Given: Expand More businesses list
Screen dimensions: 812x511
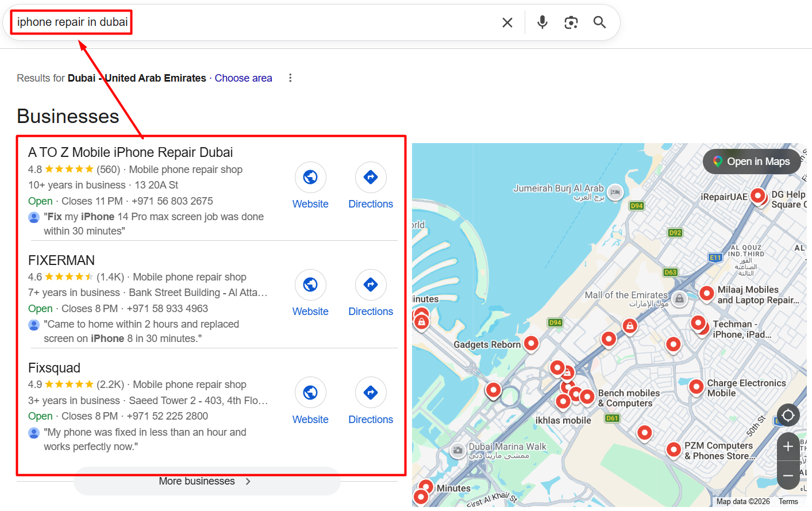Looking at the screenshot, I should pyautogui.click(x=207, y=481).
